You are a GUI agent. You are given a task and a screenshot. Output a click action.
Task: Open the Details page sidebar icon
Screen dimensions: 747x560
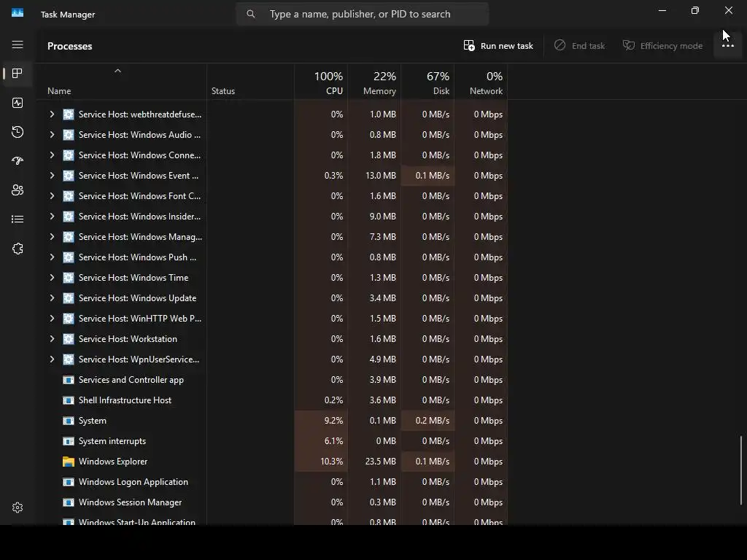(x=18, y=219)
